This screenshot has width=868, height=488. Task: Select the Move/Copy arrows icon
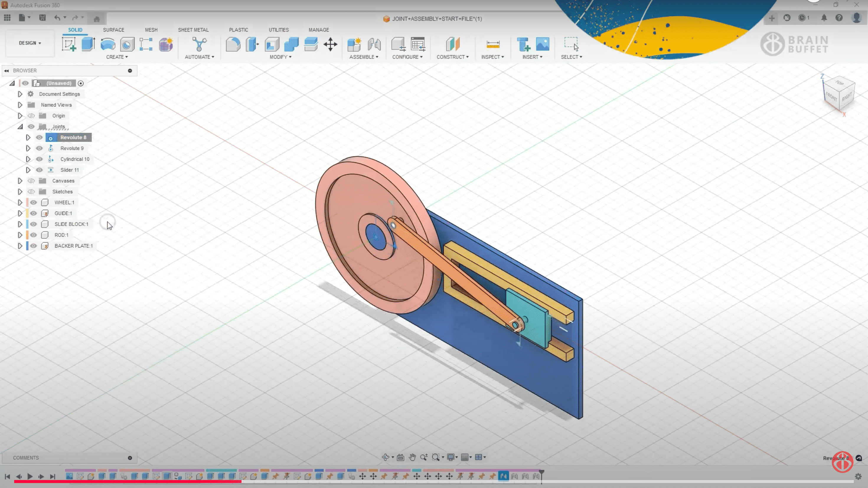(x=330, y=44)
